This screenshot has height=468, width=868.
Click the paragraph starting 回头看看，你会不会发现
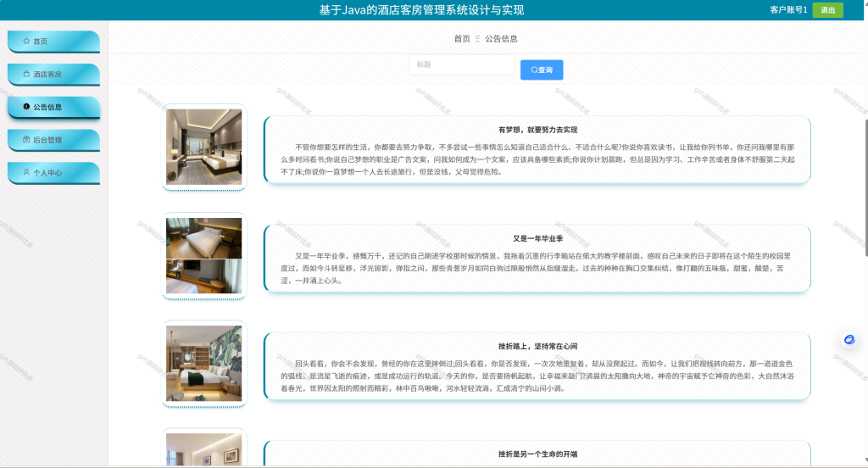pos(537,376)
